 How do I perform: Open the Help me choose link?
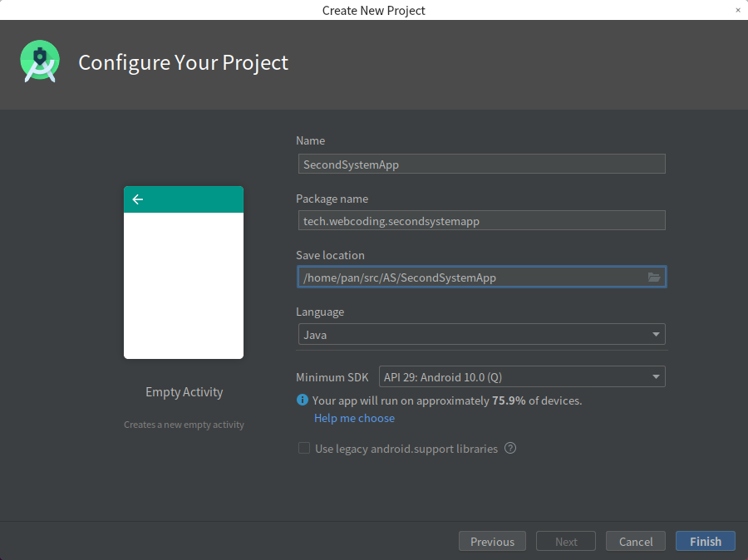coord(354,418)
